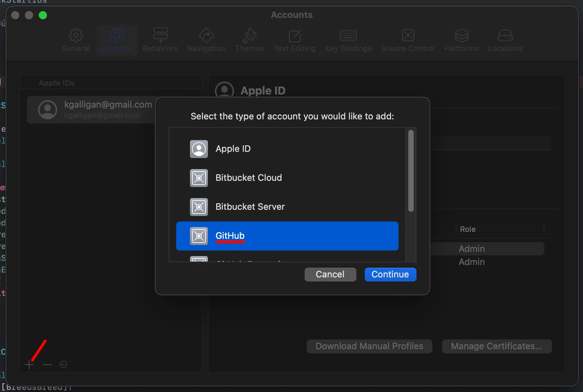
Task: Click the add account plus button
Action: coord(29,364)
